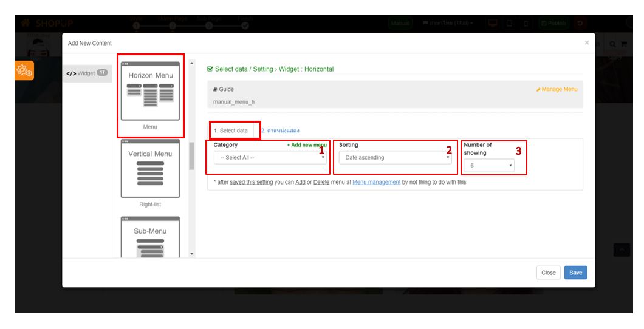Open the Sorting dropdown showing Date ascending
This screenshot has width=644, height=329.
pyautogui.click(x=396, y=158)
